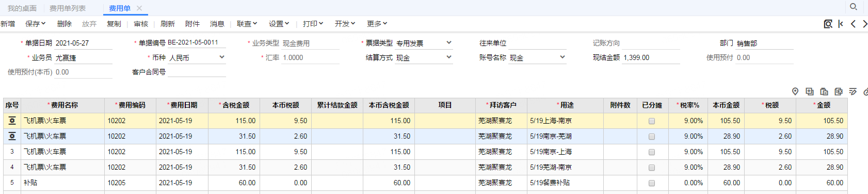Tick 已分摊 checkbox for 5/19上海-南京 row
Screen dimensions: 868x194
point(652,121)
